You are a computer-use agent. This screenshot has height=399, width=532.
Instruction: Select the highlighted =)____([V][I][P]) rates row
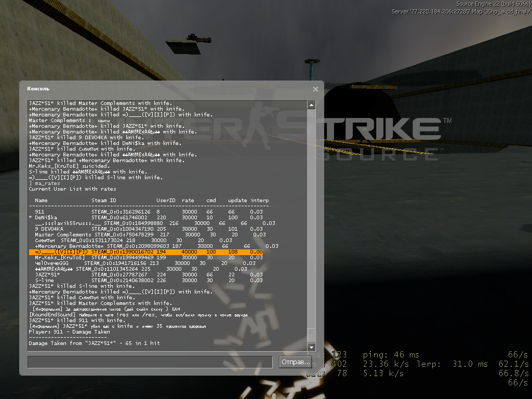(146, 252)
